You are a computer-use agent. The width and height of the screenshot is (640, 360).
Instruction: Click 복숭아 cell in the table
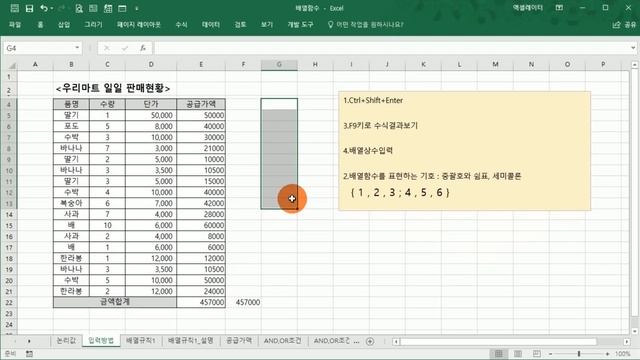click(71, 203)
